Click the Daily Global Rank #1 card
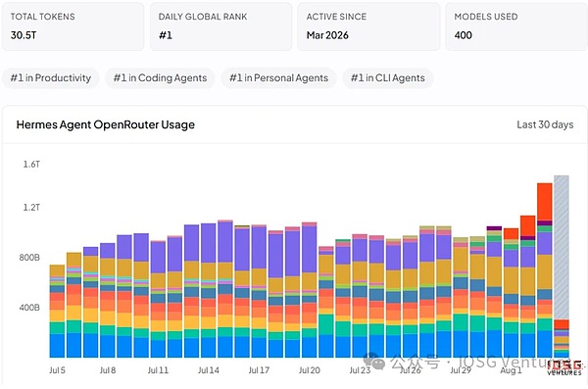This screenshot has height=389, width=588. 221,26
